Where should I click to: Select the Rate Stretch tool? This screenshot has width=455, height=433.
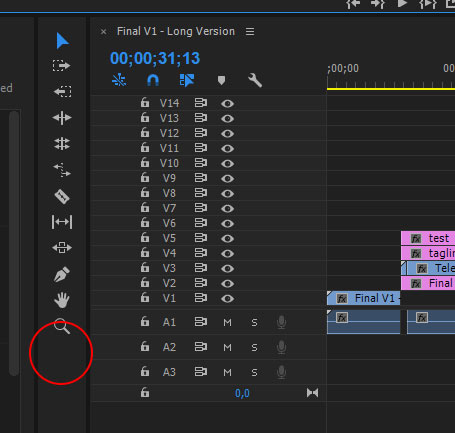tap(62, 170)
